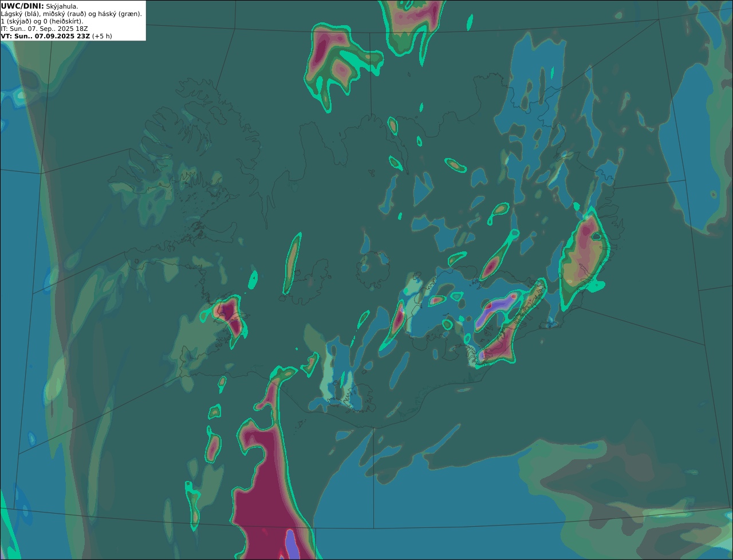Click the (+5 h) forecast offset text
This screenshot has width=733, height=560.
click(x=102, y=36)
